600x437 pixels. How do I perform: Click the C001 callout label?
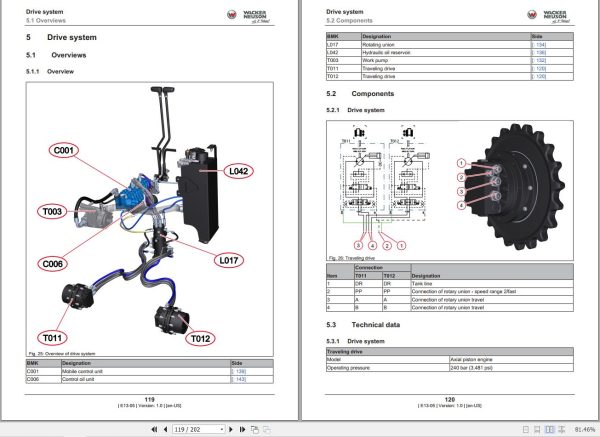pyautogui.click(x=64, y=150)
